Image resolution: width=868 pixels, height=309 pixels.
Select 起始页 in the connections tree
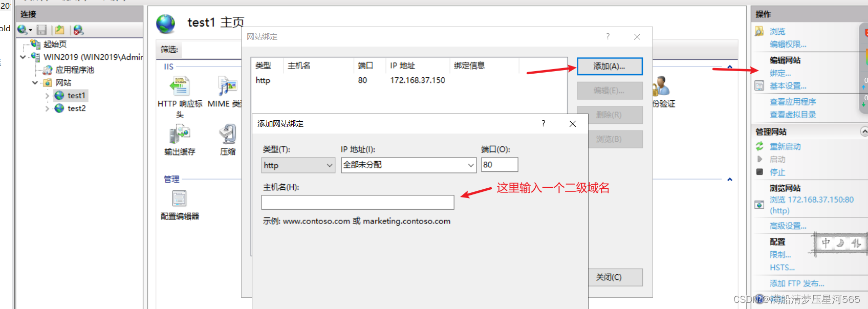click(x=55, y=45)
